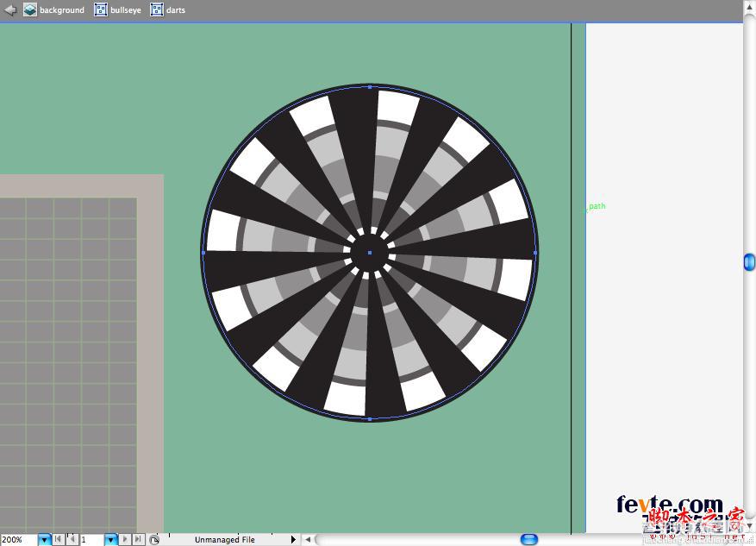756x546 pixels.
Task: Go to the first artboard
Action: [59, 539]
